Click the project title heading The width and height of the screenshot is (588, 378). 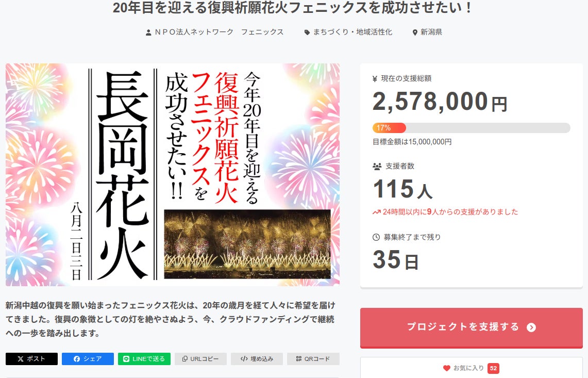tap(293, 8)
